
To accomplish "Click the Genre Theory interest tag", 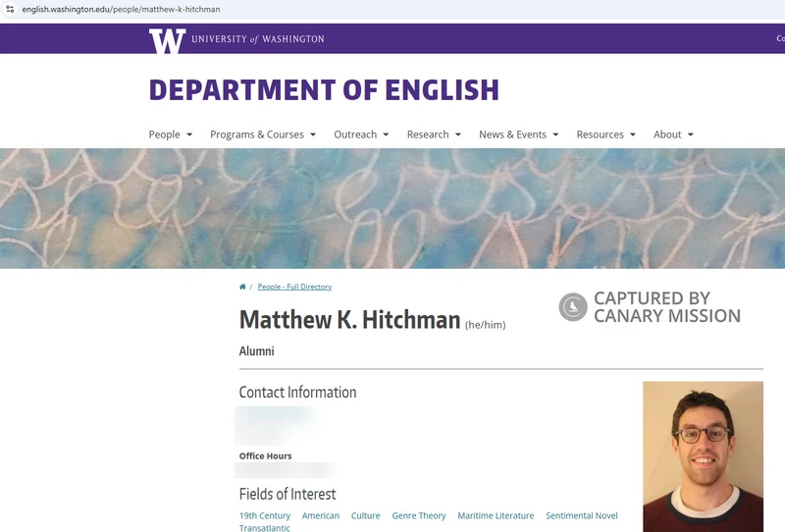I will pos(419,515).
